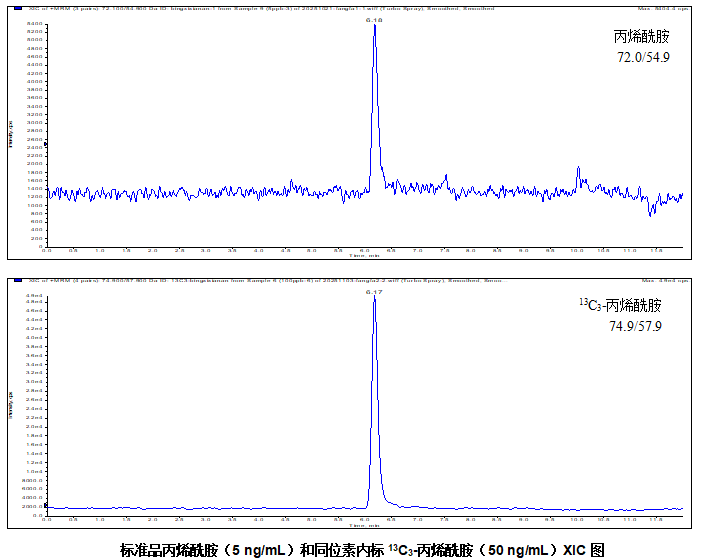Click the 丙烯酰胺 annotation in top plot

[641, 37]
